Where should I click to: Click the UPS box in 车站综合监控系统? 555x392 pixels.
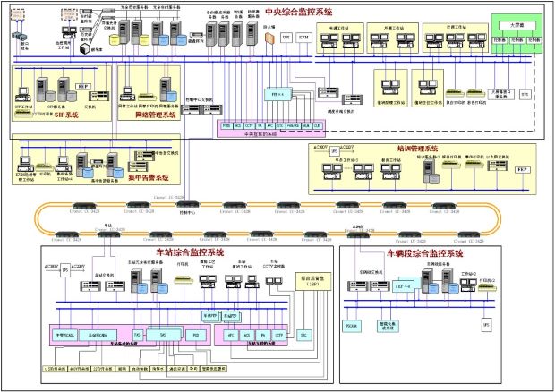point(64,270)
